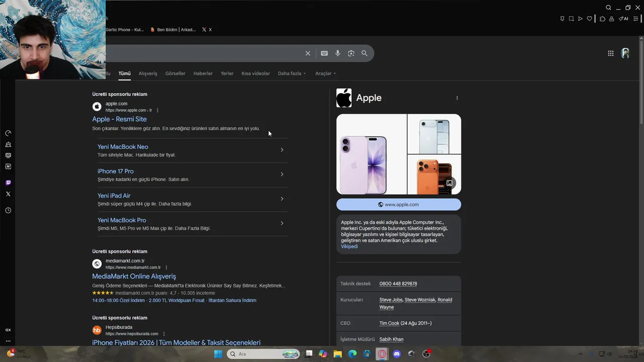Call support number 0800 448 829878
The image size is (644, 362).
point(398,284)
